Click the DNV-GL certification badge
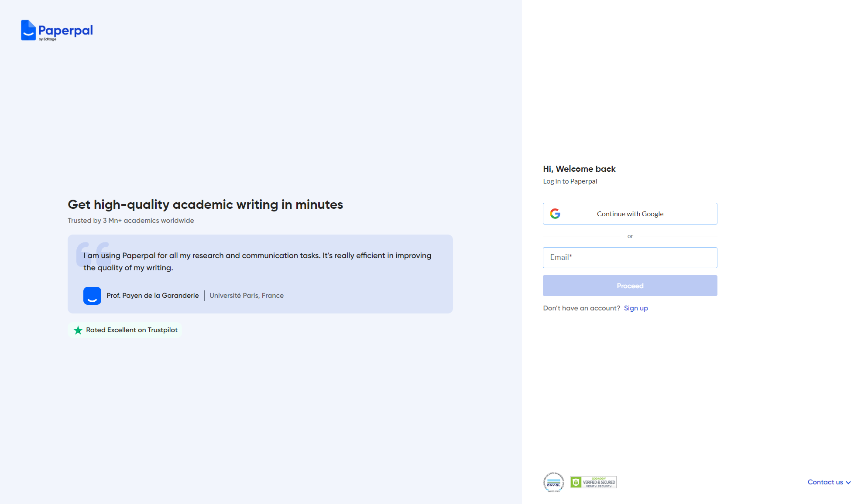Viewport: 868px width, 504px height. 554,482
